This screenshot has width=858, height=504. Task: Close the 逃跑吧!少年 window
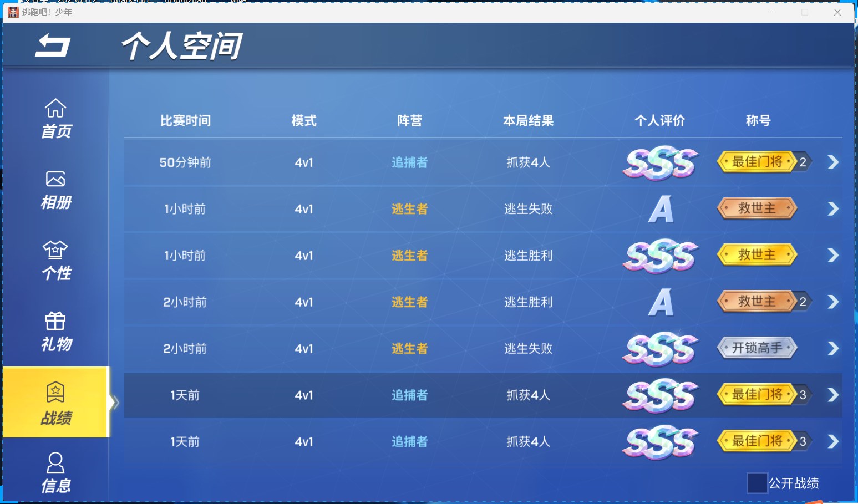[x=837, y=12]
